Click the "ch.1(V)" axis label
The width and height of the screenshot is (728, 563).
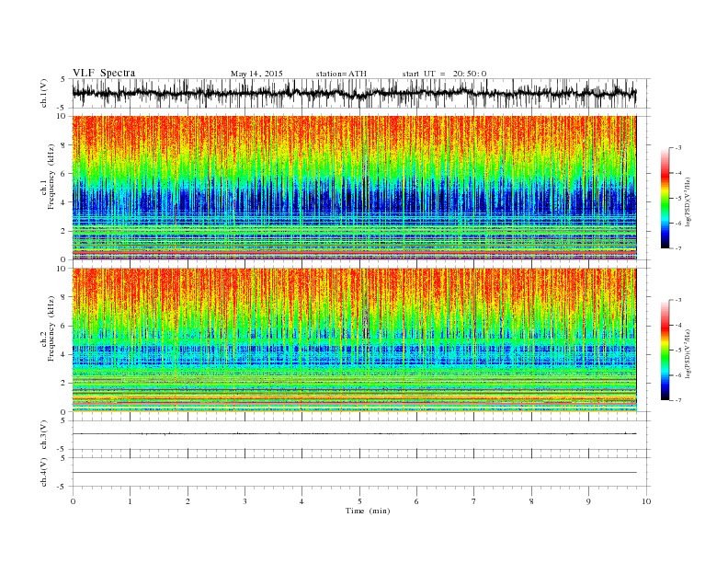point(44,93)
